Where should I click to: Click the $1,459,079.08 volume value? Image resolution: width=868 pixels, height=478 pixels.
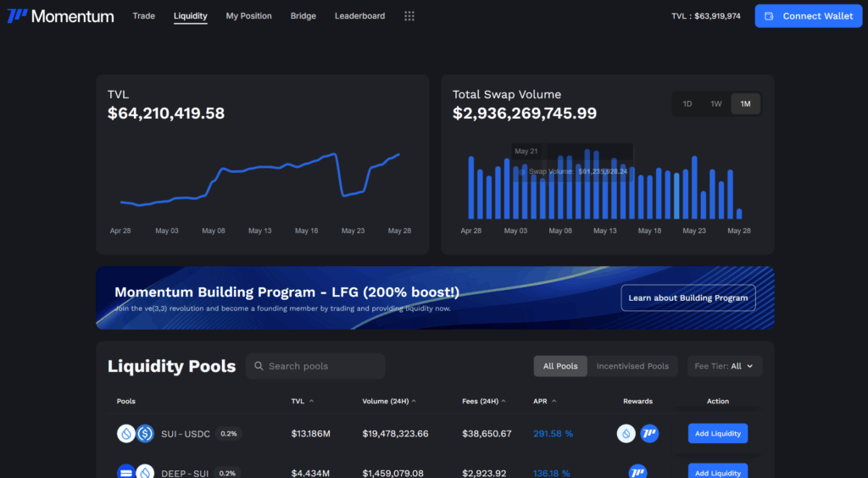[x=393, y=473]
